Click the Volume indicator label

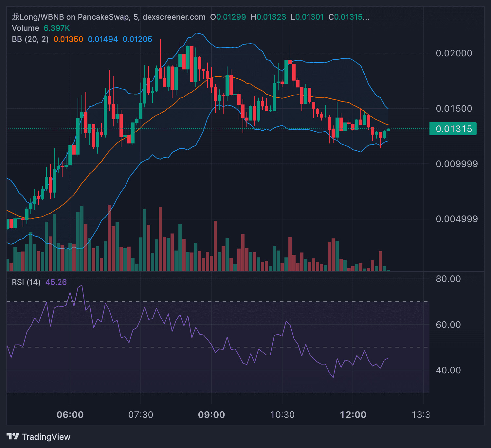click(x=26, y=28)
